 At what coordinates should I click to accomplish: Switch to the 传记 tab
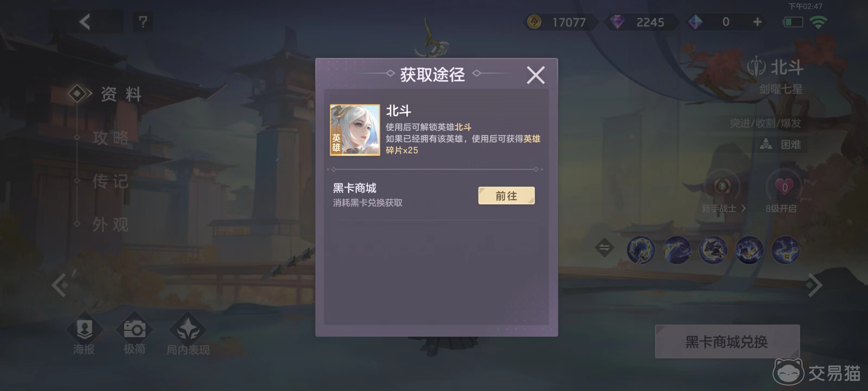(x=110, y=181)
